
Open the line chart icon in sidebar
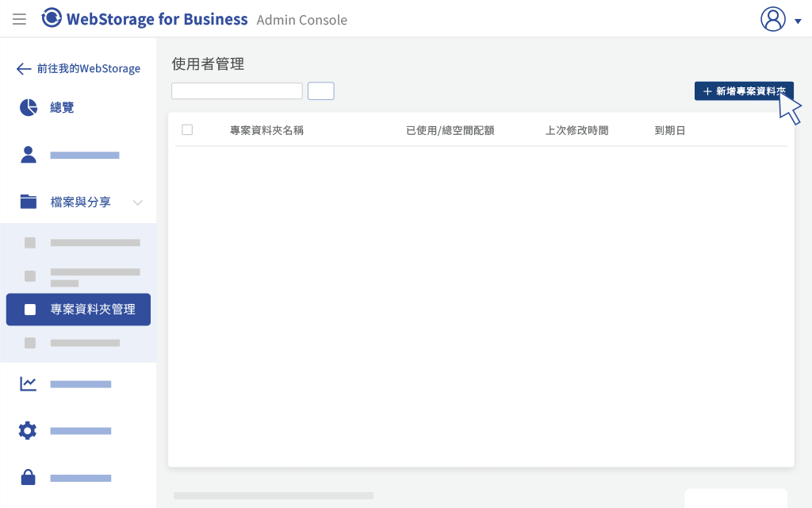(x=28, y=383)
